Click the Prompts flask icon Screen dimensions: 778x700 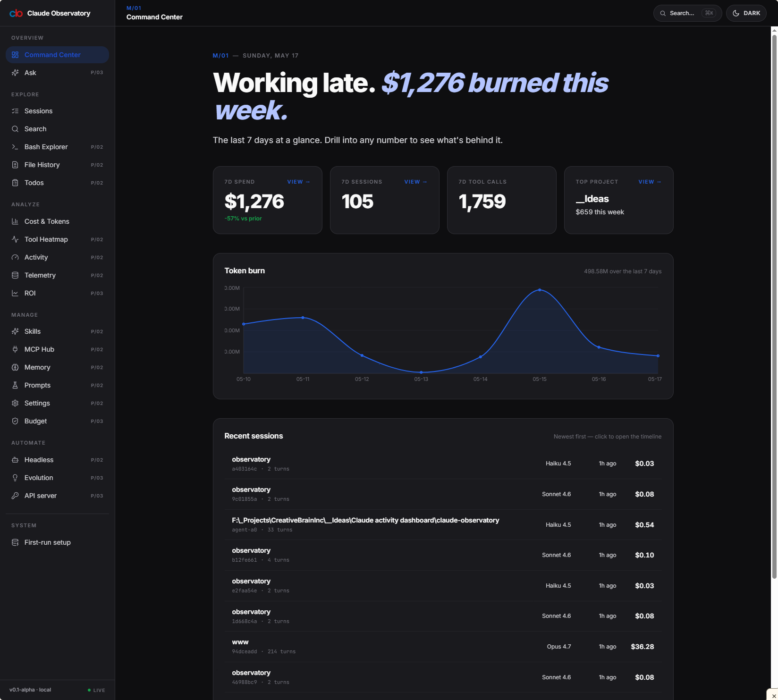(x=15, y=385)
